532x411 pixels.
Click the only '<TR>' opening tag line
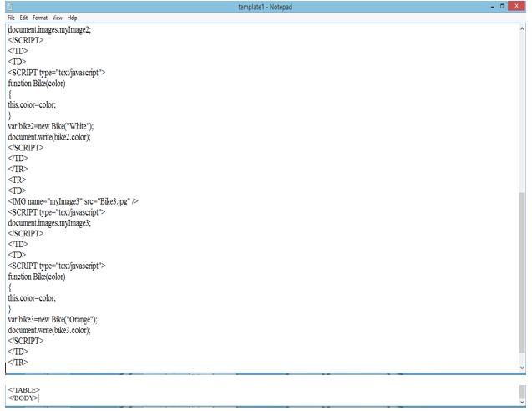pyautogui.click(x=17, y=180)
